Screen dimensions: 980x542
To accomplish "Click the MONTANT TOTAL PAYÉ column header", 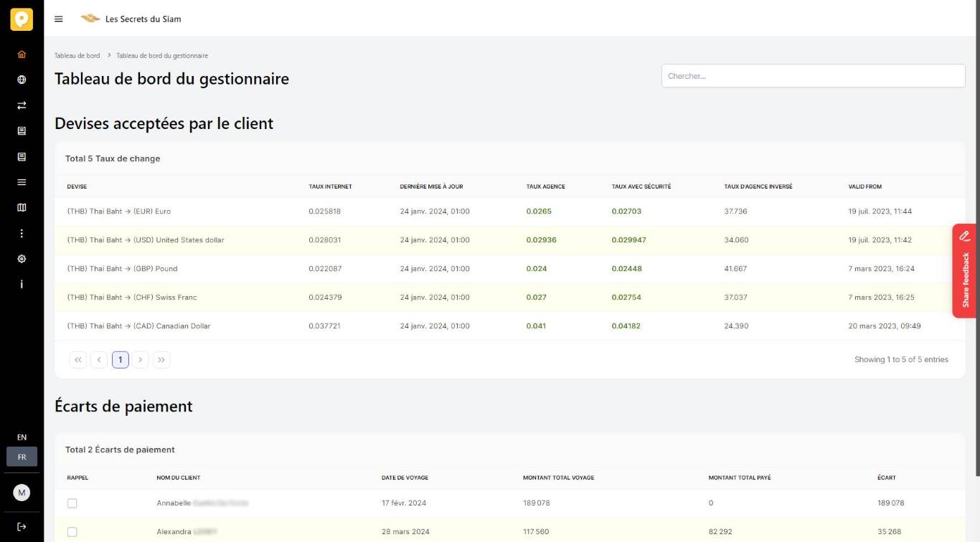I will pyautogui.click(x=740, y=477).
